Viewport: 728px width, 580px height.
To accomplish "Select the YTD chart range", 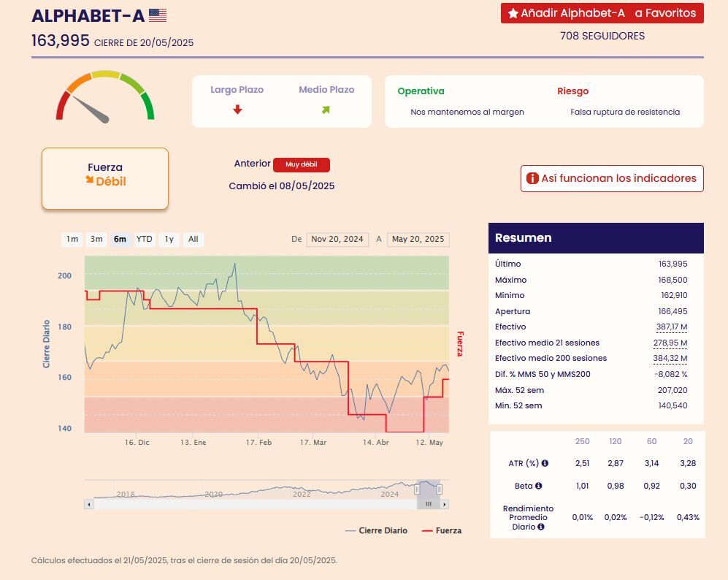I will [144, 239].
